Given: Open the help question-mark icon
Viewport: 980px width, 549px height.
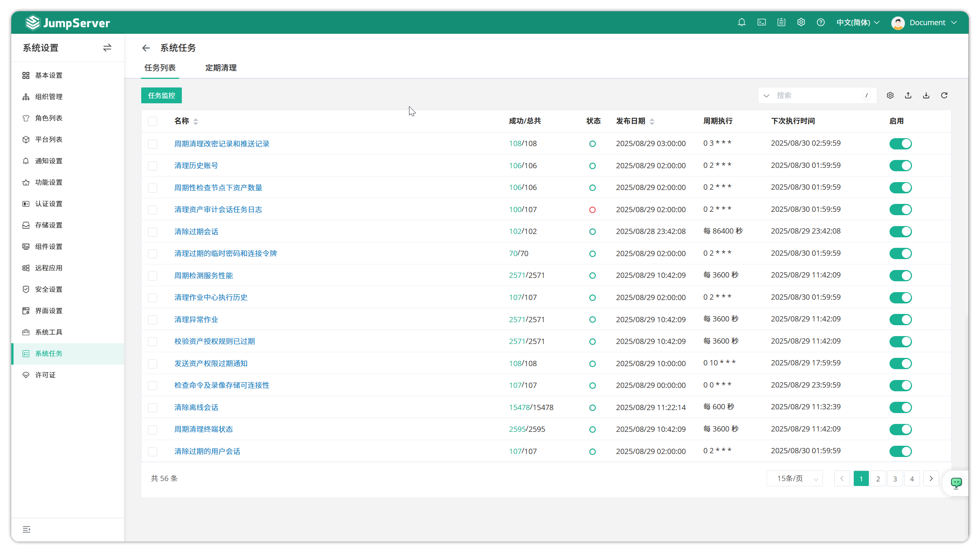Looking at the screenshot, I should (821, 23).
